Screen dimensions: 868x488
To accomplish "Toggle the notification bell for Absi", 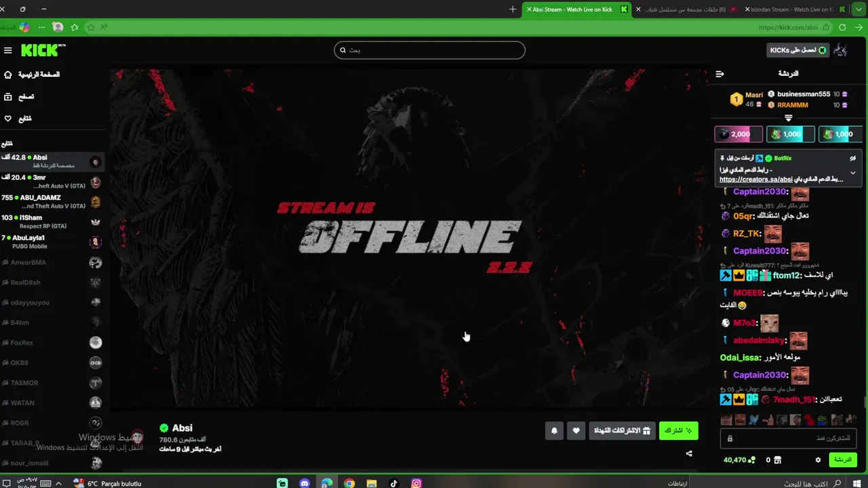I will click(x=554, y=430).
